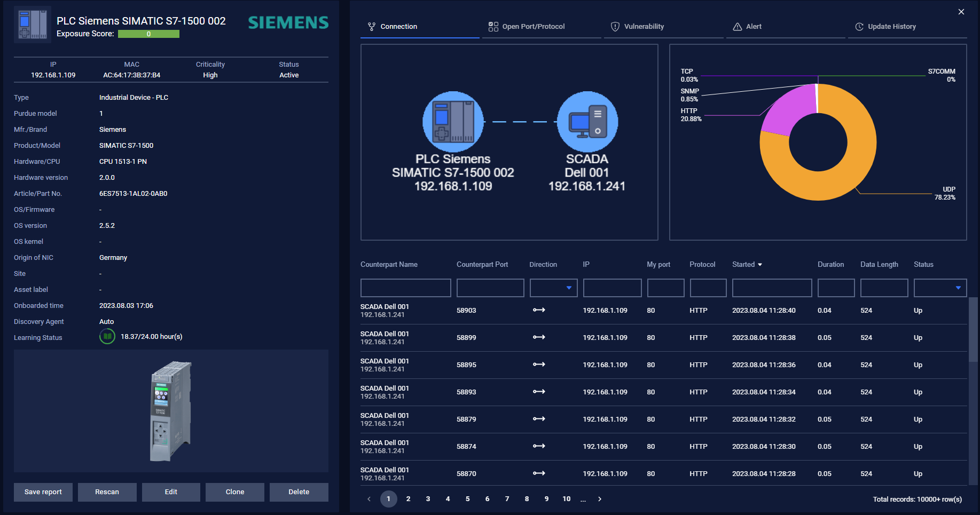980x515 pixels.
Task: Click the Open Port/Protocol grid icon
Action: coord(493,27)
